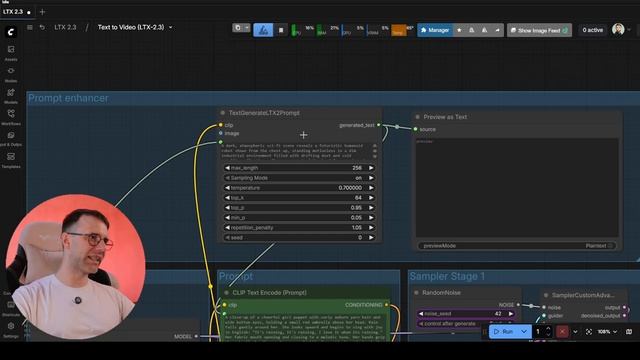Screen dimensions: 640x360
Task: Select the Prompt enhancer group title
Action: tap(69, 98)
